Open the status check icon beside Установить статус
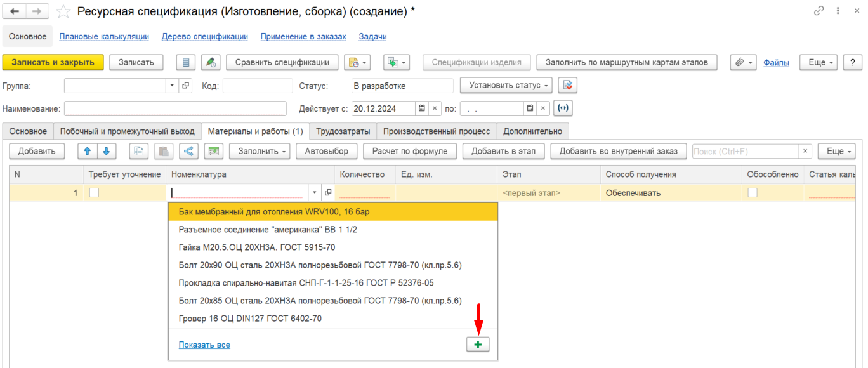The image size is (868, 368). point(568,85)
